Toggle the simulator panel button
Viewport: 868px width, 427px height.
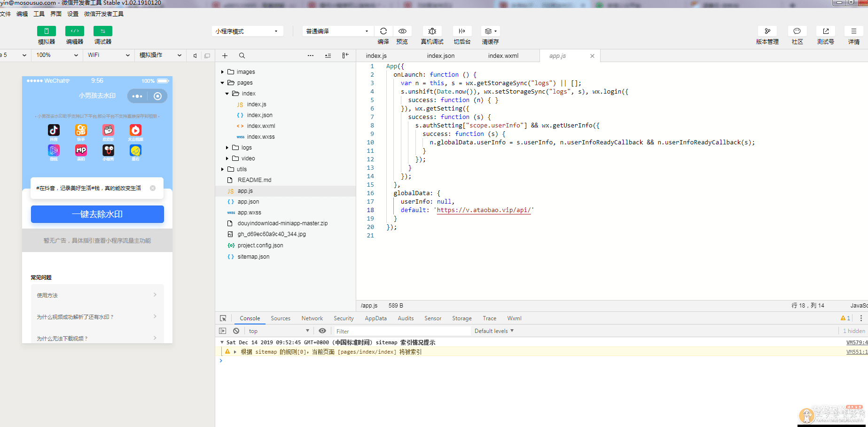pyautogui.click(x=46, y=31)
